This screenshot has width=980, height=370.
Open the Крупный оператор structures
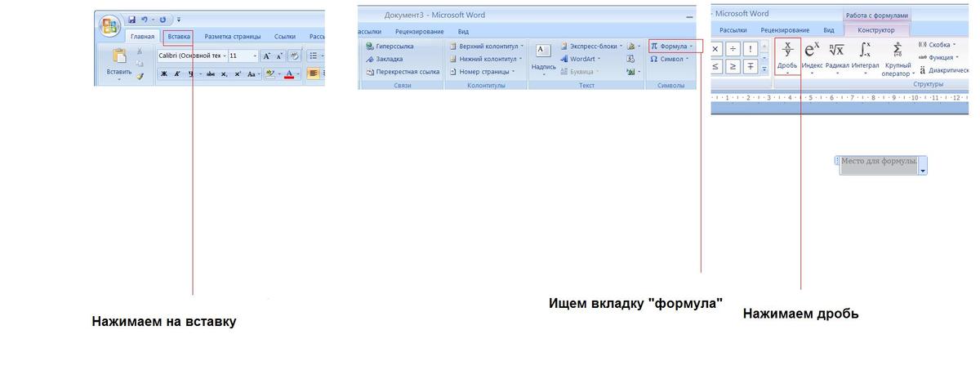pyautogui.click(x=898, y=59)
